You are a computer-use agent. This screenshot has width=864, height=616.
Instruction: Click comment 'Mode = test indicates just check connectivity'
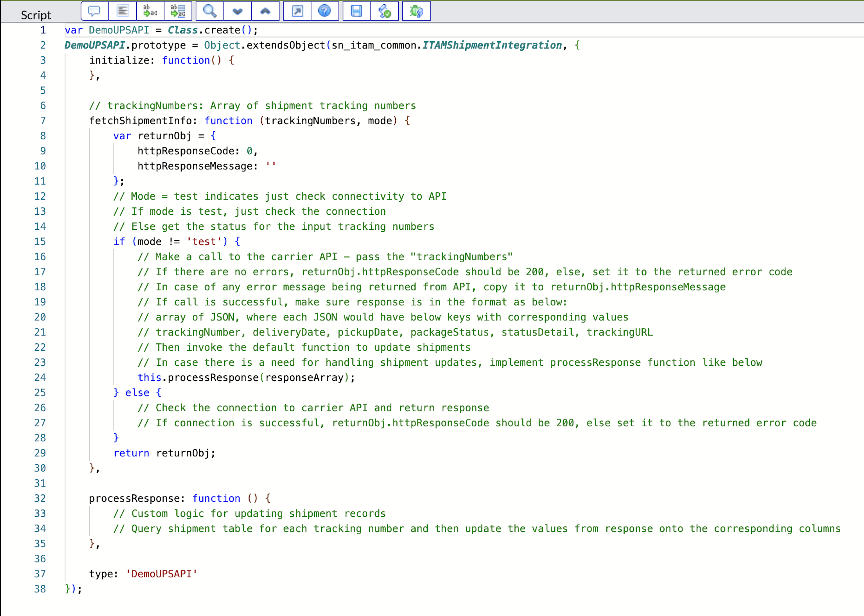point(280,196)
